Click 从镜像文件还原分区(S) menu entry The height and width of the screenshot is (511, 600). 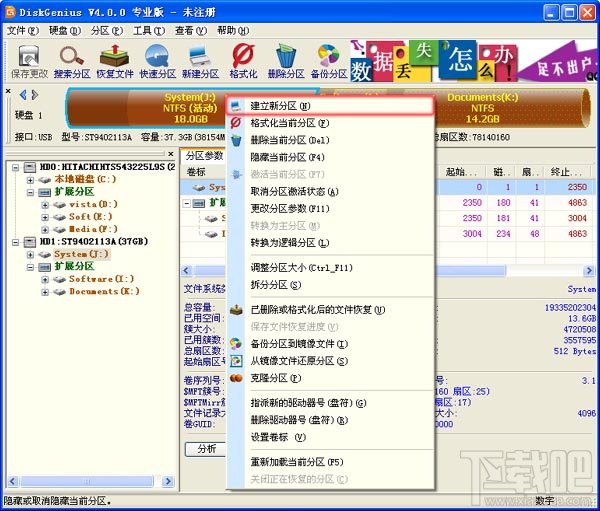(x=330, y=361)
